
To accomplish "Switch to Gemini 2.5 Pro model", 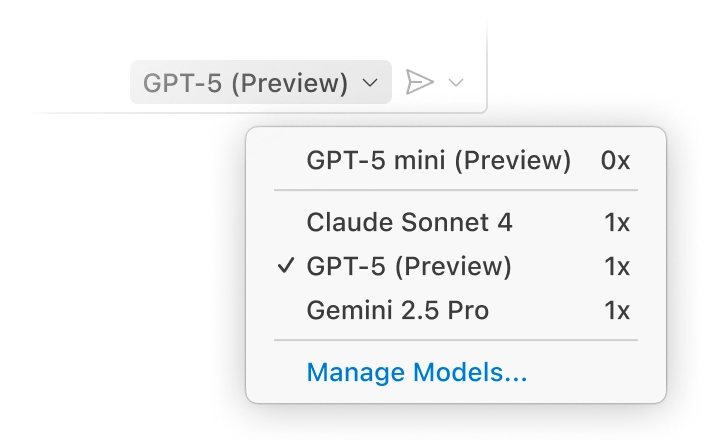I will click(x=398, y=310).
